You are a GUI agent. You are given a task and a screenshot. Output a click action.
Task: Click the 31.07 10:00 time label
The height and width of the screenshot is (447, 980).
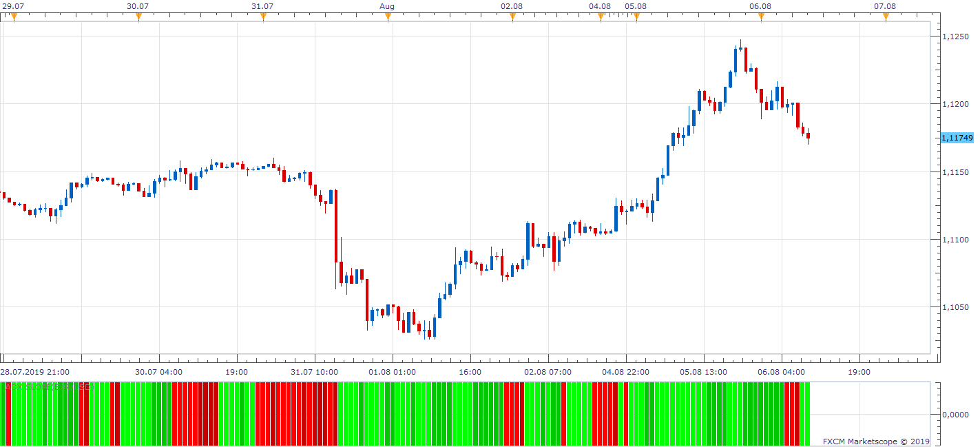click(314, 372)
